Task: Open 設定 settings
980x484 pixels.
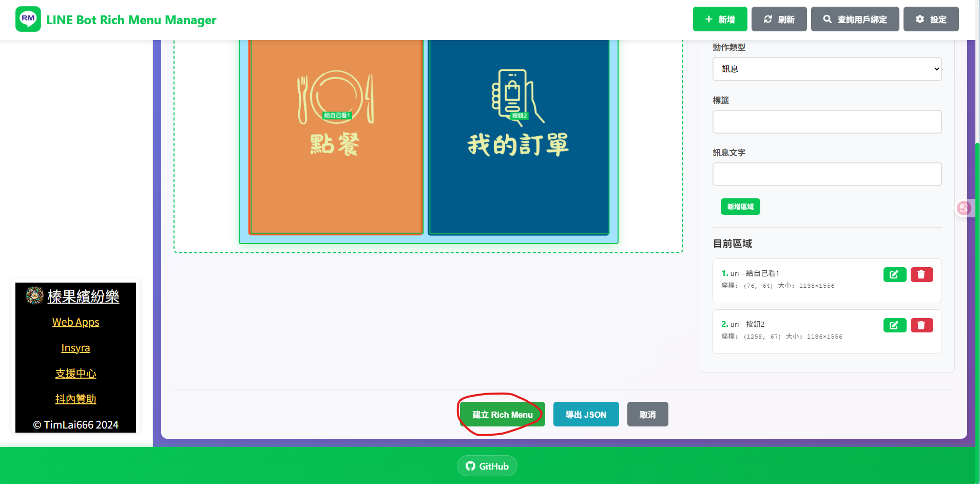Action: (x=931, y=20)
